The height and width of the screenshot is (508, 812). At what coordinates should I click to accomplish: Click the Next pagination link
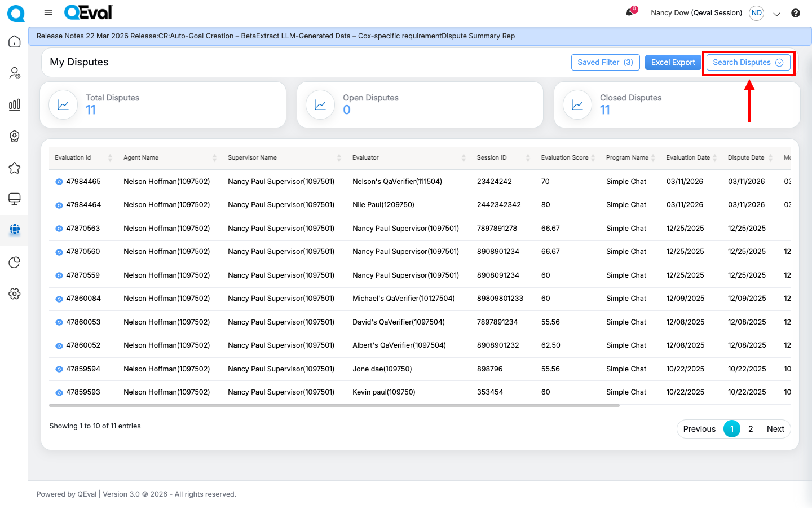coord(775,429)
